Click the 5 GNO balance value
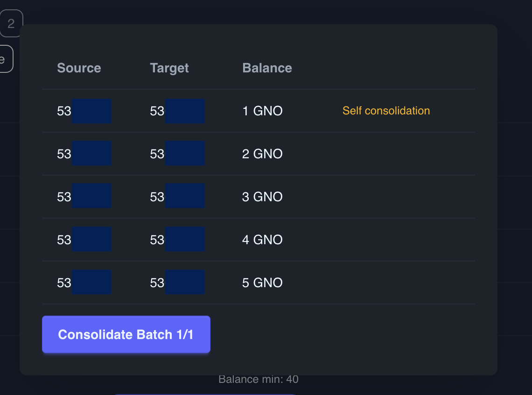 [262, 282]
